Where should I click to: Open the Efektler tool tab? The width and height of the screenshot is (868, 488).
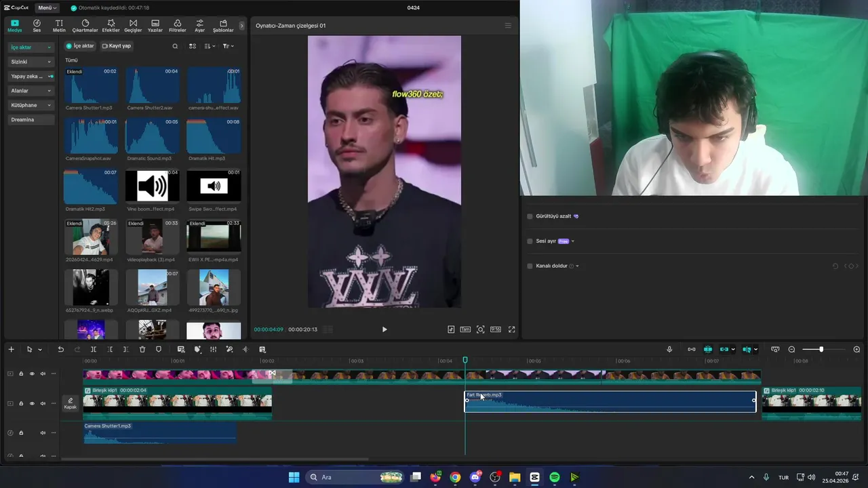(x=111, y=26)
